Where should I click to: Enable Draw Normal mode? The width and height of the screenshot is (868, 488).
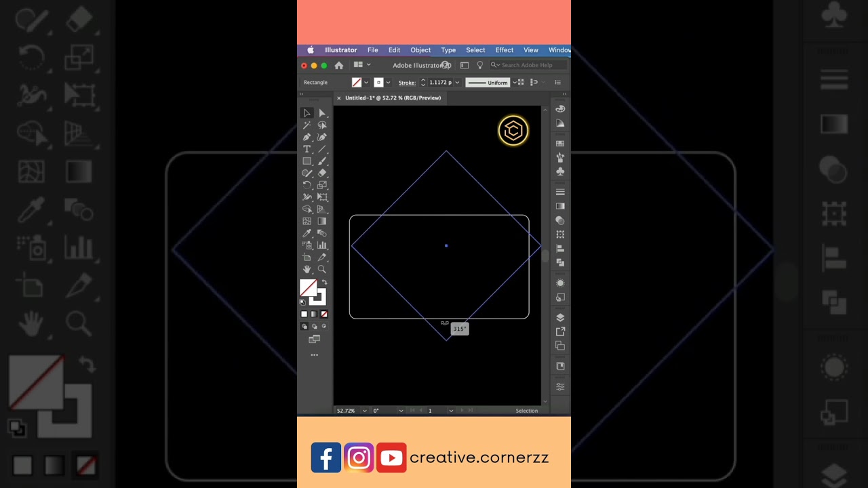304,327
